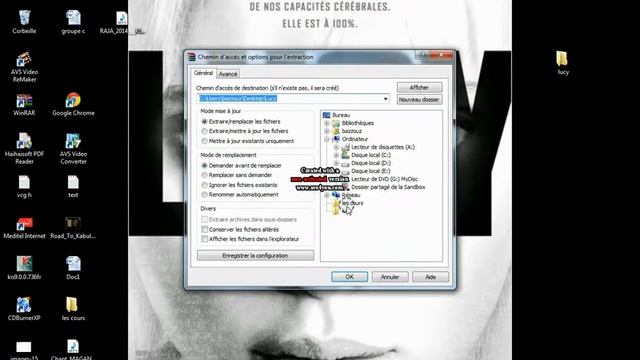Select Disque local (E:) in tree

click(x=371, y=171)
